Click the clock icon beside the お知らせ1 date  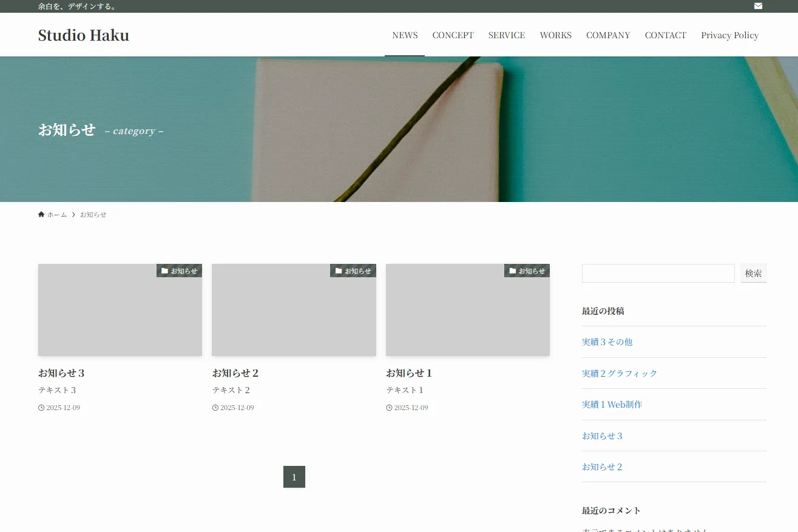pyautogui.click(x=388, y=407)
